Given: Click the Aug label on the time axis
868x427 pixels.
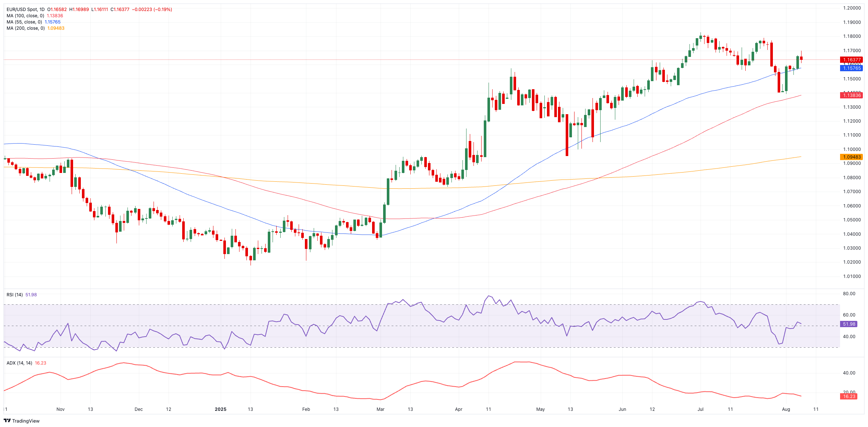Looking at the screenshot, I should point(786,409).
